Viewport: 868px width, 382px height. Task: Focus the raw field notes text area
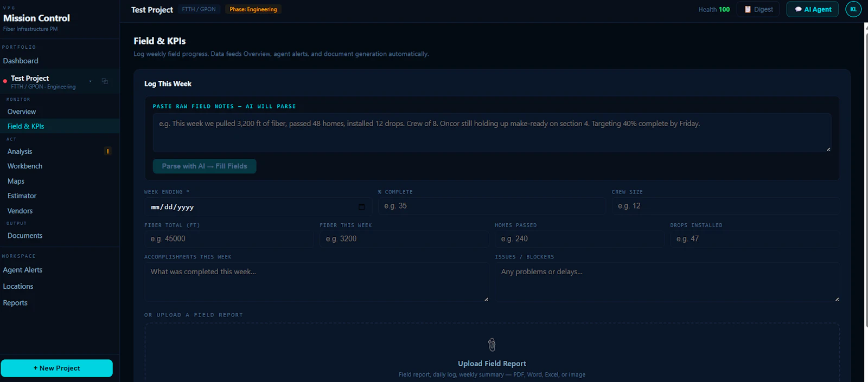[x=492, y=133]
